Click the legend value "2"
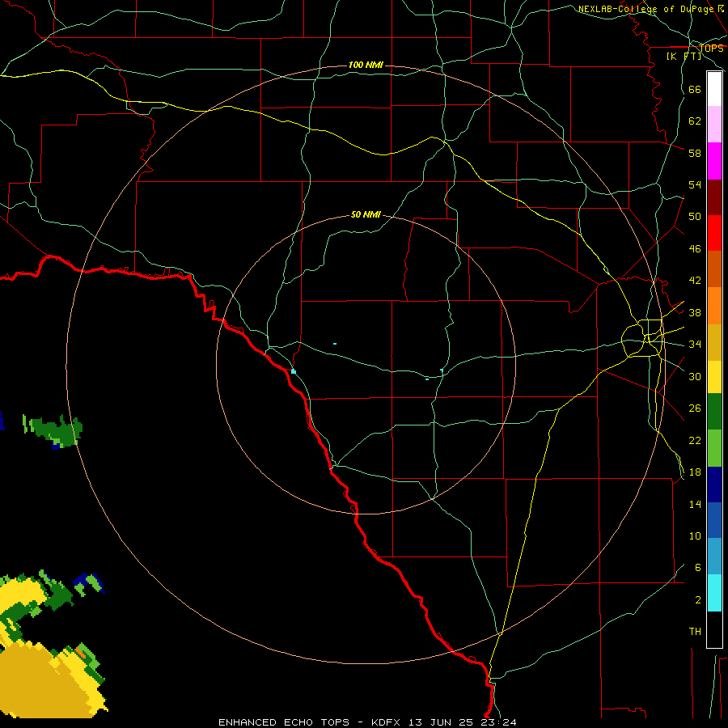This screenshot has height=728, width=728. [697, 600]
